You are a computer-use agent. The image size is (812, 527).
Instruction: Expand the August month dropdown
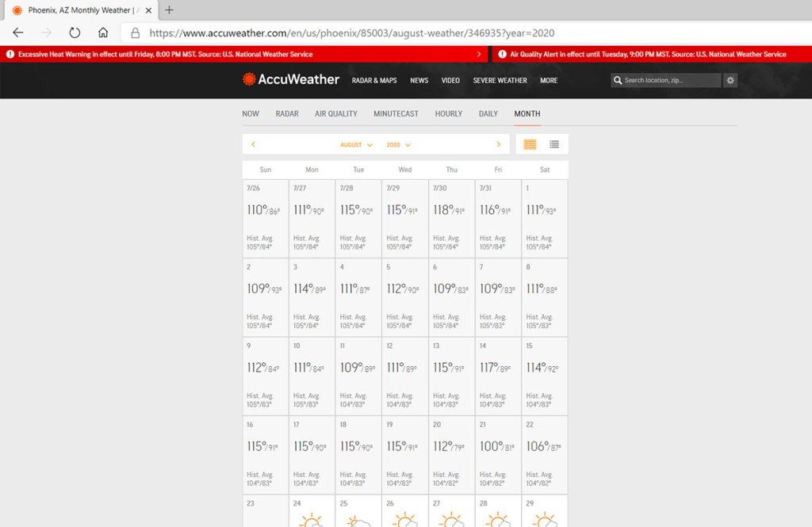pyautogui.click(x=356, y=145)
